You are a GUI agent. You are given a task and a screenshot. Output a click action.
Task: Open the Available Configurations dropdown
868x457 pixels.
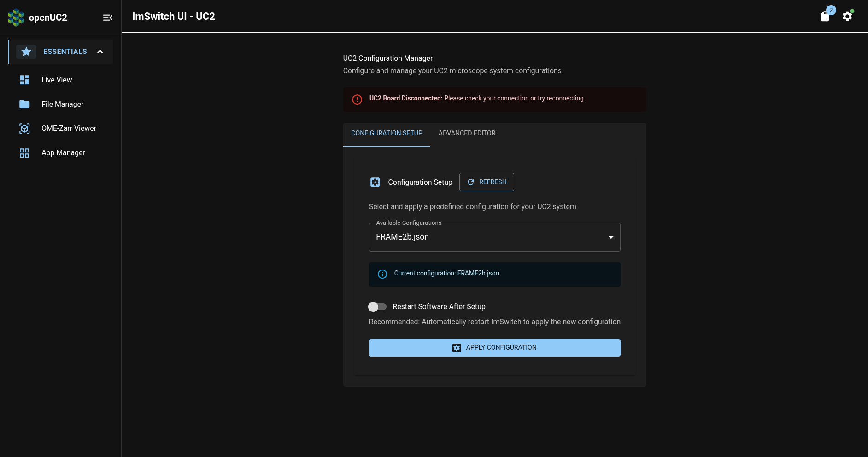point(494,237)
